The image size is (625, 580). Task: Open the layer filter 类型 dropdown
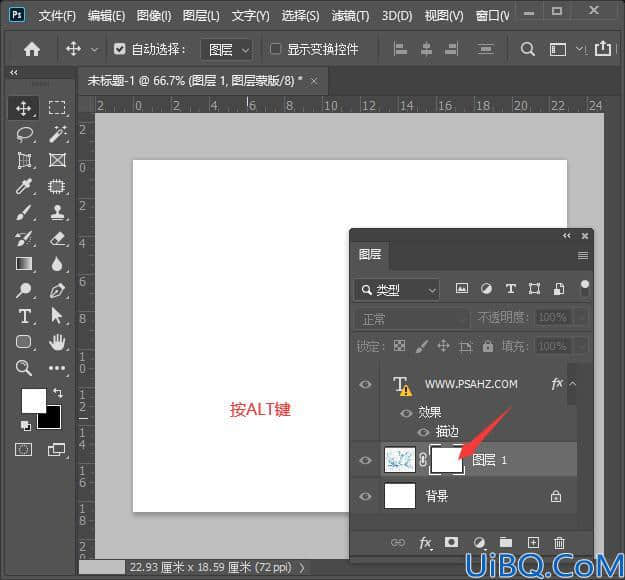click(397, 290)
